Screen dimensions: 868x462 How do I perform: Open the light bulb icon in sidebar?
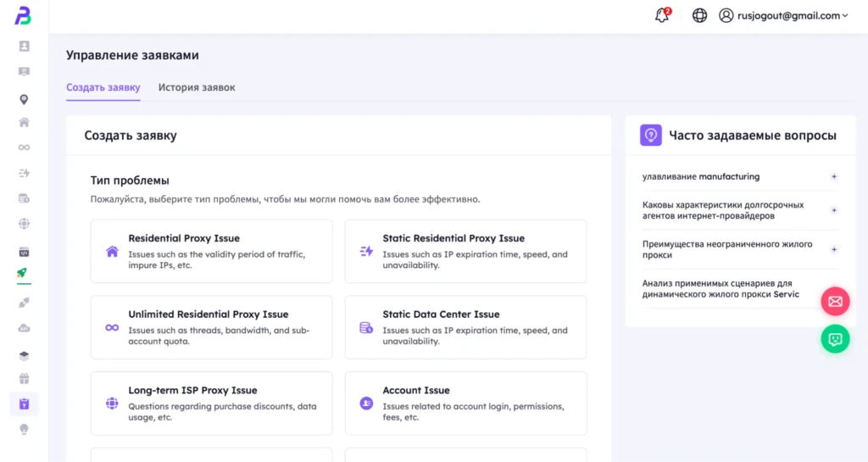[x=24, y=429]
